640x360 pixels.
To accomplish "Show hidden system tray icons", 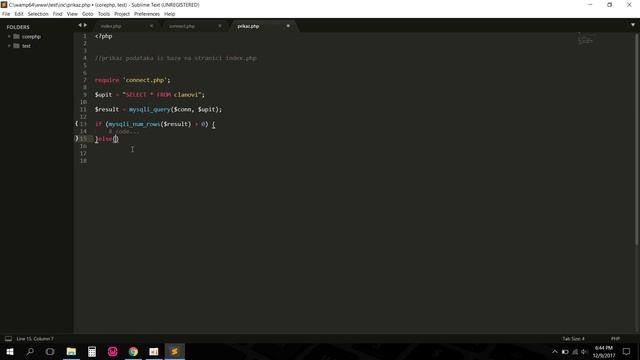I will [x=555, y=351].
